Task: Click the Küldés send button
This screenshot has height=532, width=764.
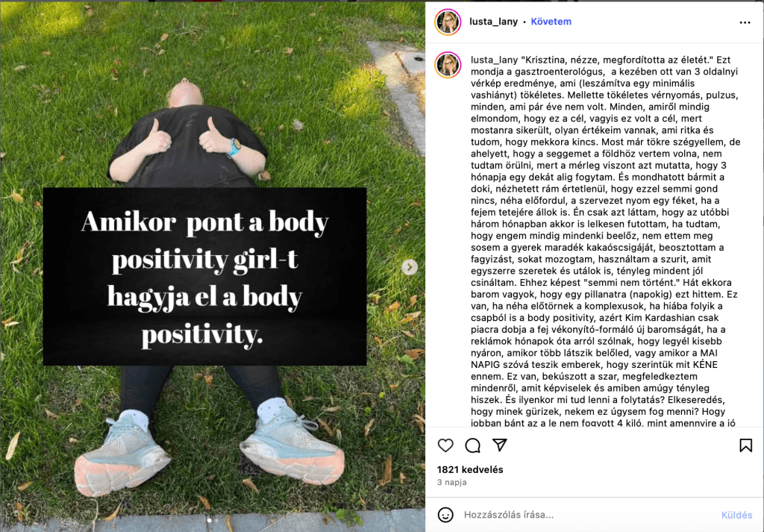Action: point(736,515)
